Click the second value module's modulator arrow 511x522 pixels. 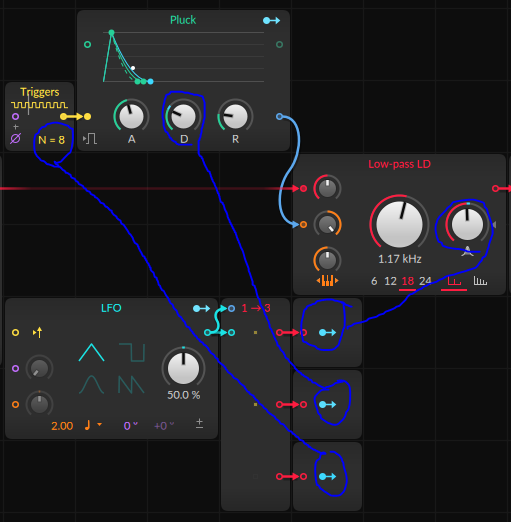tap(327, 404)
